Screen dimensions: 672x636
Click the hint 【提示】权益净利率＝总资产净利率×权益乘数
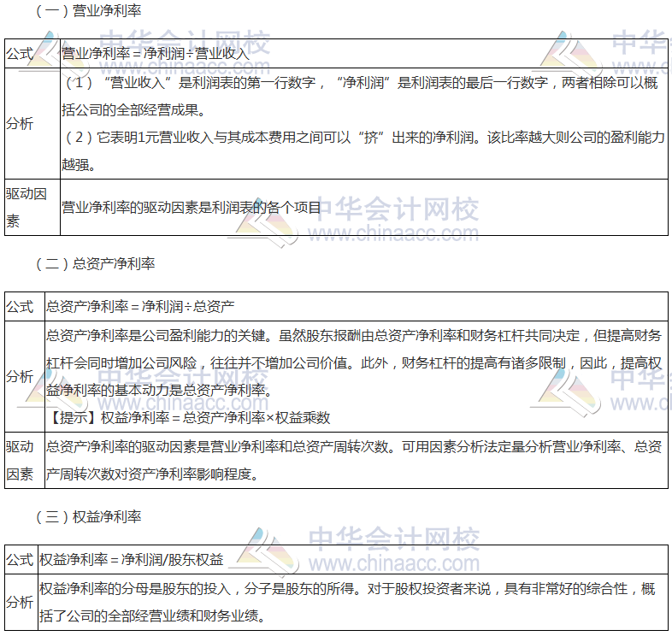(188, 417)
